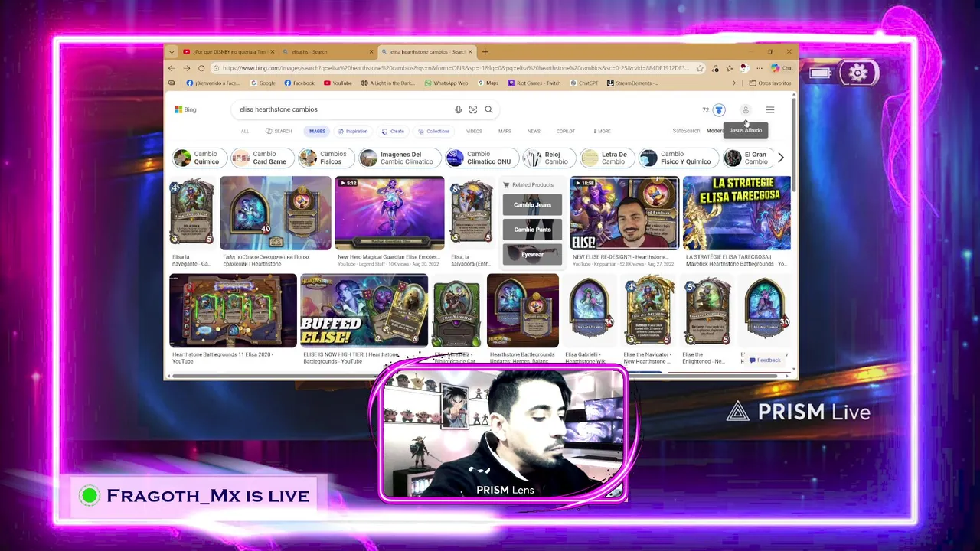Click the Bing search box text
The height and width of the screenshot is (551, 980).
pyautogui.click(x=278, y=109)
